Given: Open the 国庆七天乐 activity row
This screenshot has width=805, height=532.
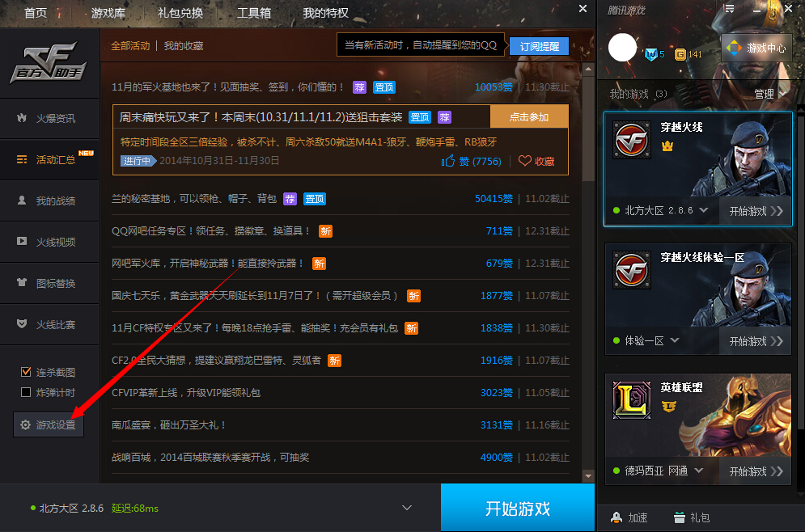Looking at the screenshot, I should click(x=341, y=295).
